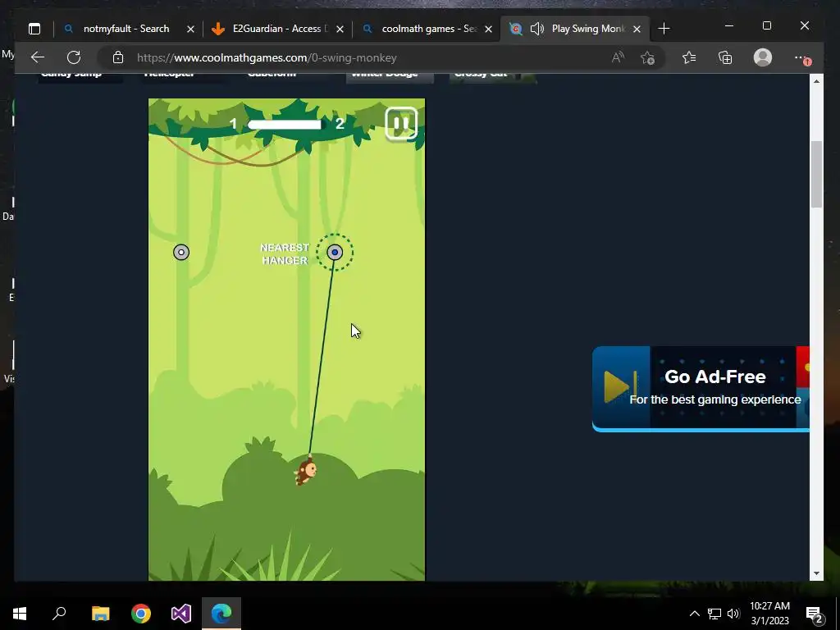
Task: Open a new browser tab
Action: point(664,29)
